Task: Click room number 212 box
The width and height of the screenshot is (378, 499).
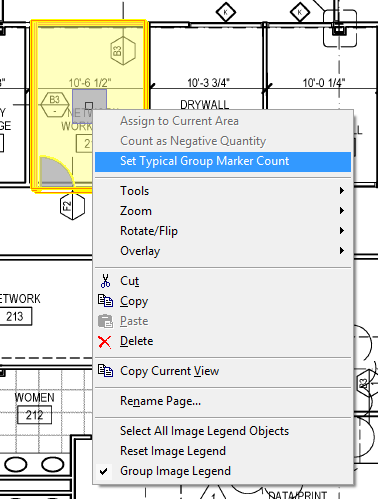Action: [34, 415]
